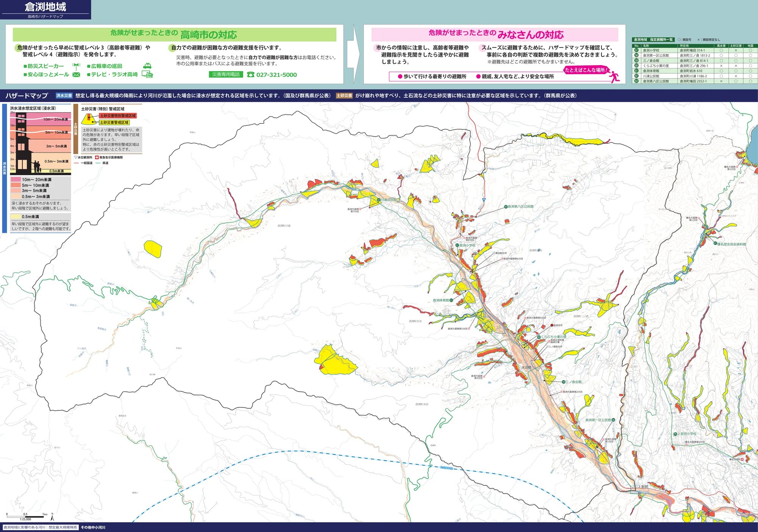The image size is (758, 532).
Task: Click the 川浦公民館 marker on the map
Action: click(379, 200)
